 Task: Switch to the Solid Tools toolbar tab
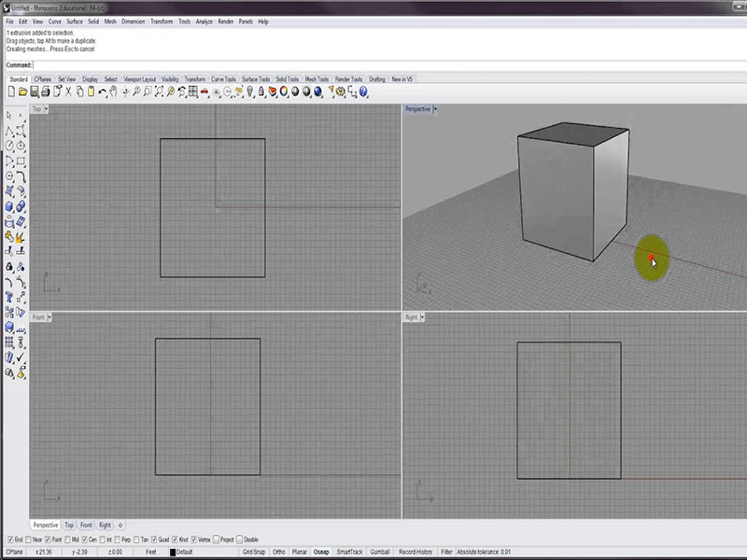point(287,79)
